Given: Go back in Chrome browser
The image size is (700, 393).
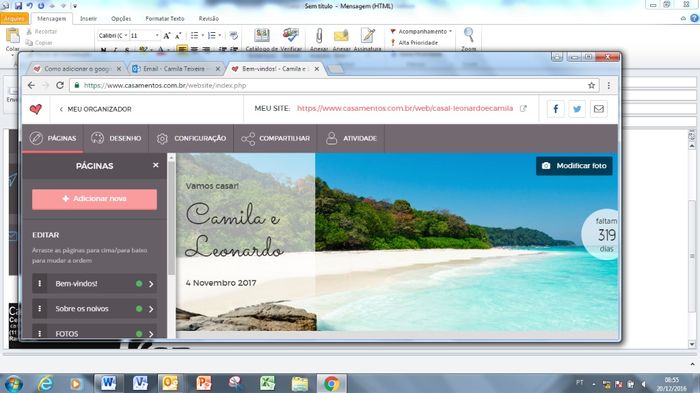Looking at the screenshot, I should [x=31, y=85].
